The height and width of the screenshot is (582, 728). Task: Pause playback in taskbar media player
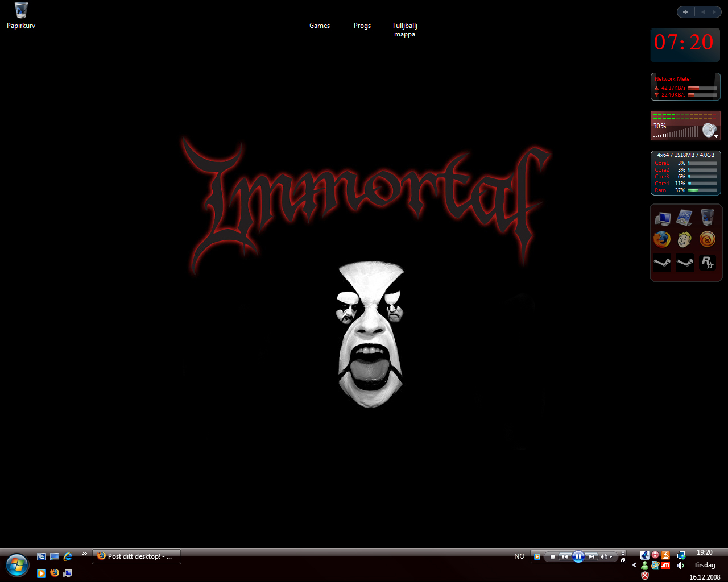point(578,557)
